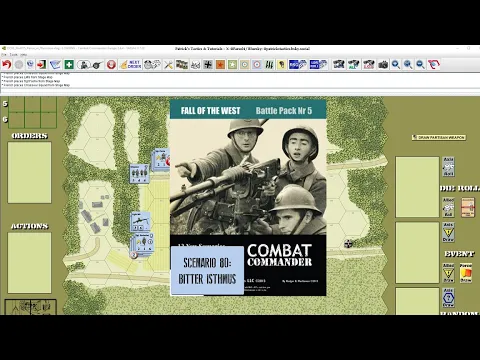Open the blue notes sheet toolbar icon

(55, 64)
